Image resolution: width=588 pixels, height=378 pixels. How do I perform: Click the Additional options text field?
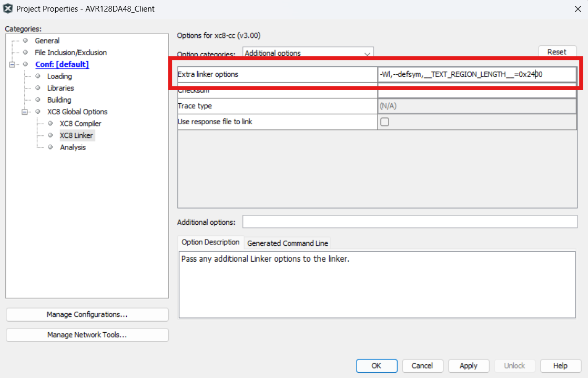[409, 222]
